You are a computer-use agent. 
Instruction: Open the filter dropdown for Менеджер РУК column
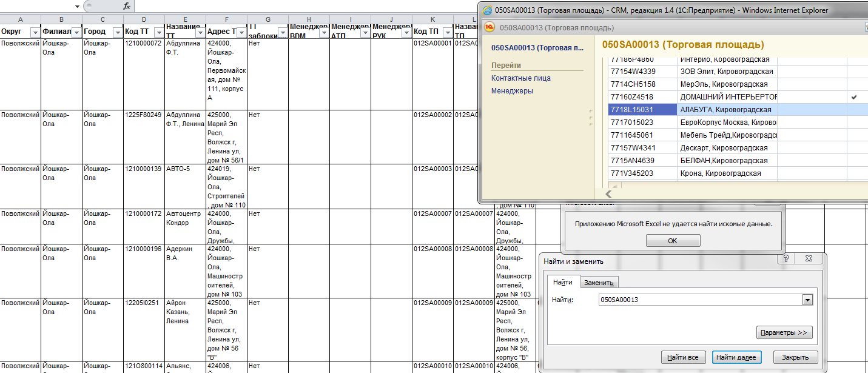click(406, 32)
